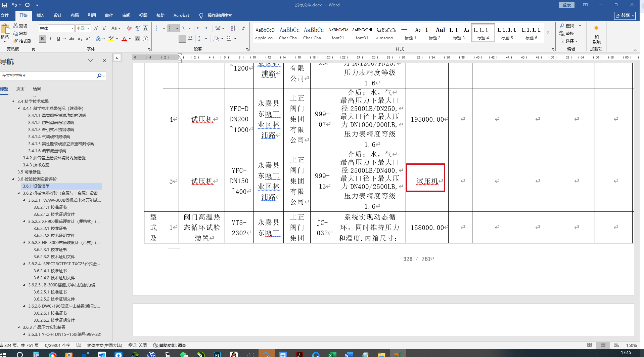Screen dimensions: 644x357
Task: Align text to the left
Action: [158, 39]
